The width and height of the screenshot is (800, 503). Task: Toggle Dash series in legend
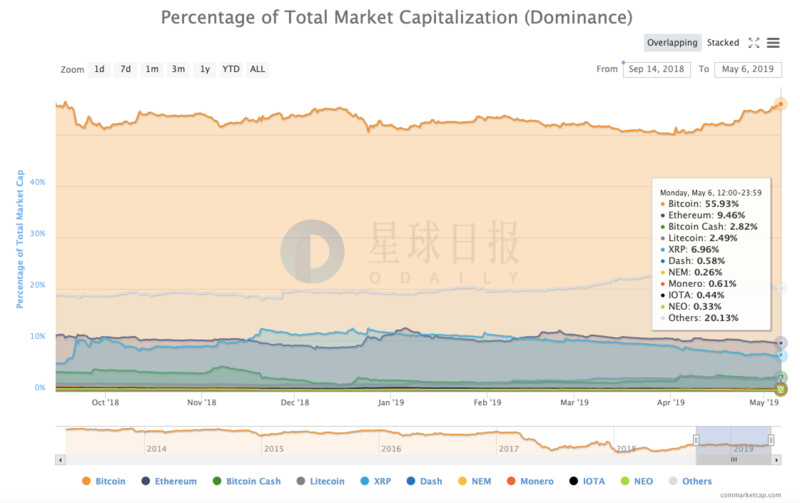[424, 481]
